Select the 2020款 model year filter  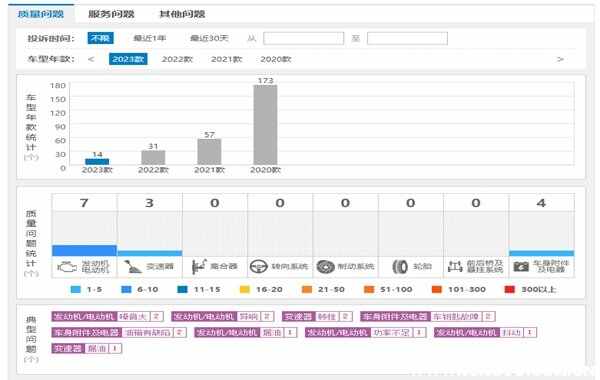(x=276, y=59)
